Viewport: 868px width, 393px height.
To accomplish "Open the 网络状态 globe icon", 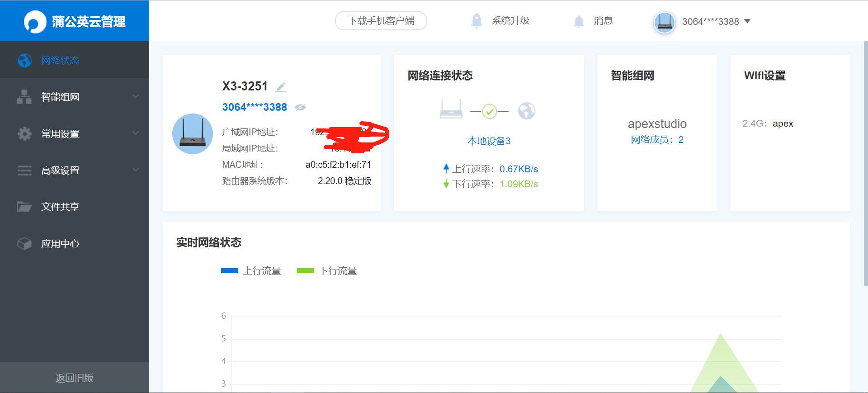I will point(24,60).
